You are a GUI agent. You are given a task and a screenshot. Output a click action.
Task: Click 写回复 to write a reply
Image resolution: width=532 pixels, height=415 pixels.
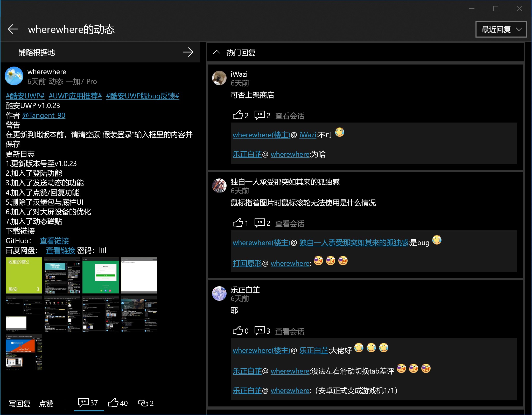click(20, 403)
